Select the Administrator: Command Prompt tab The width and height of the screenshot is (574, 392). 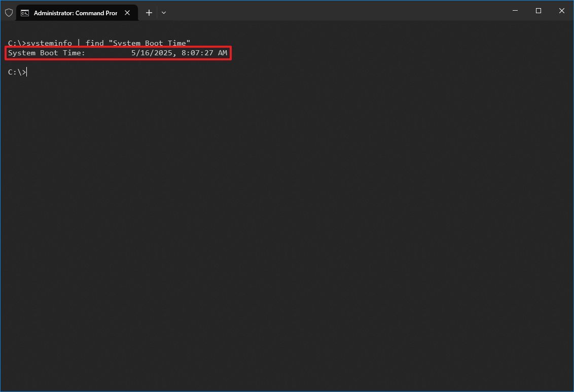(x=76, y=12)
